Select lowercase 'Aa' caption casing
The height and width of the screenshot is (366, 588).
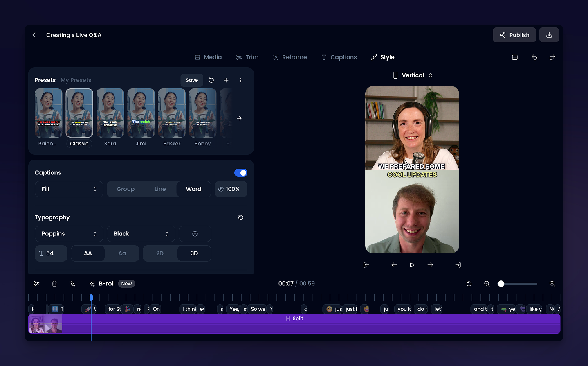121,253
